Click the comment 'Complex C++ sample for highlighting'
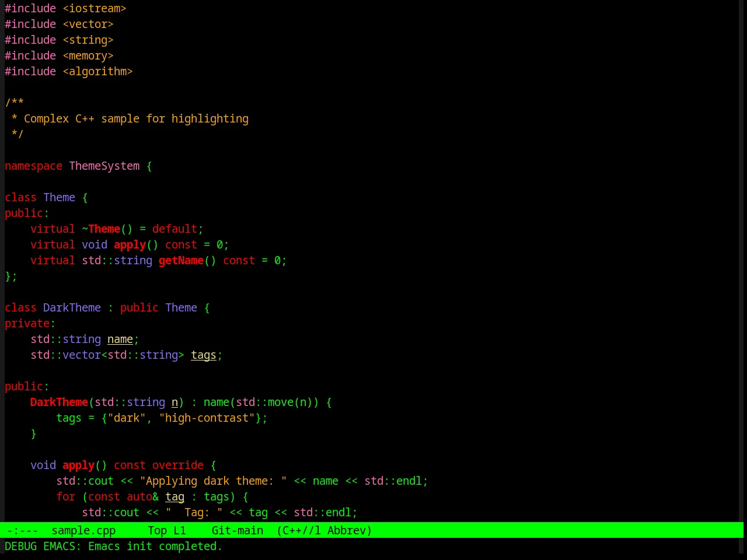The image size is (747, 560). 136,118
